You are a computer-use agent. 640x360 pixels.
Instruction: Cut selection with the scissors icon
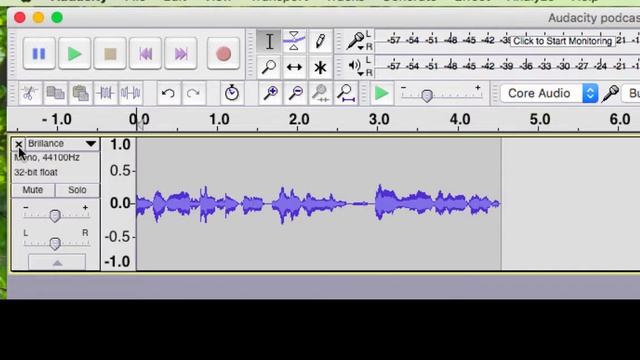tap(29, 93)
